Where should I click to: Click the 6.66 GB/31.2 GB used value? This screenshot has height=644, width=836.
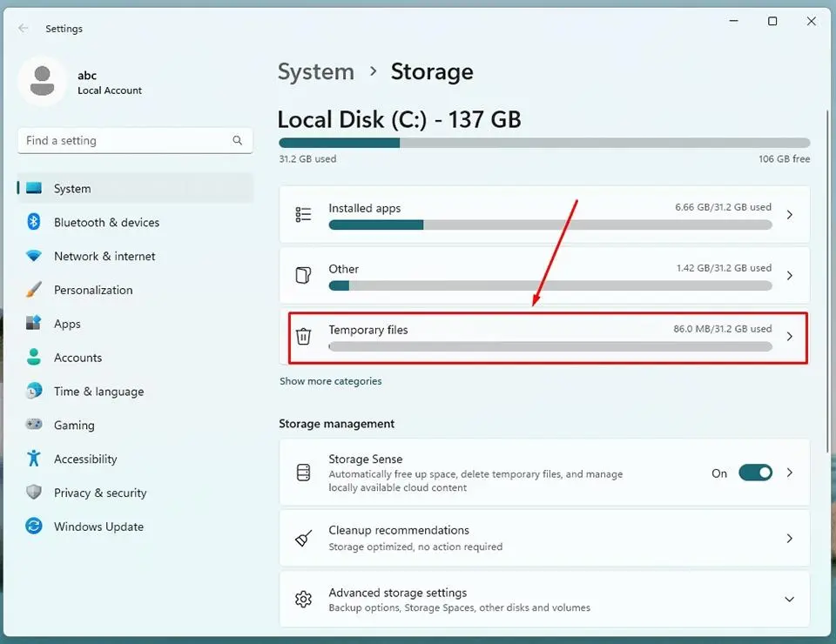pos(723,207)
